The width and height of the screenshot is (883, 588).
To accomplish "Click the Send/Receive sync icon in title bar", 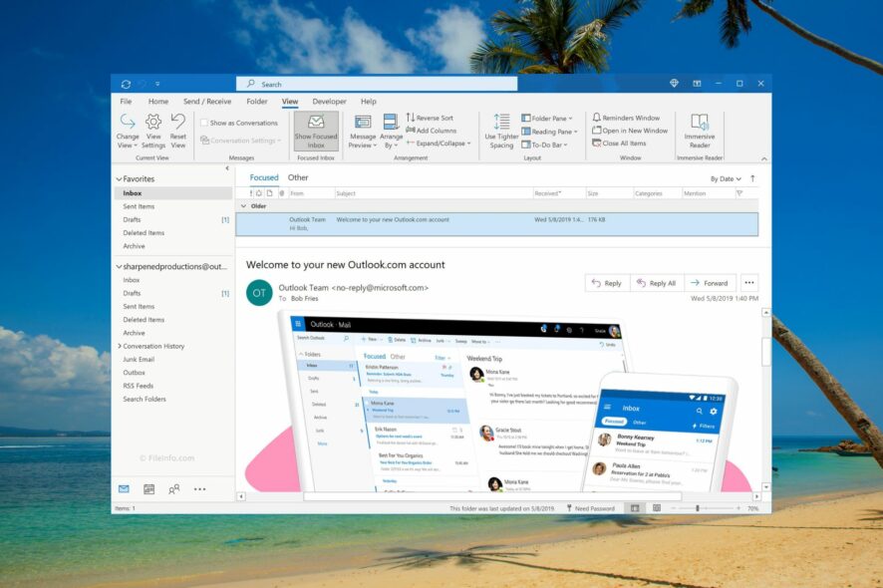I will [126, 84].
